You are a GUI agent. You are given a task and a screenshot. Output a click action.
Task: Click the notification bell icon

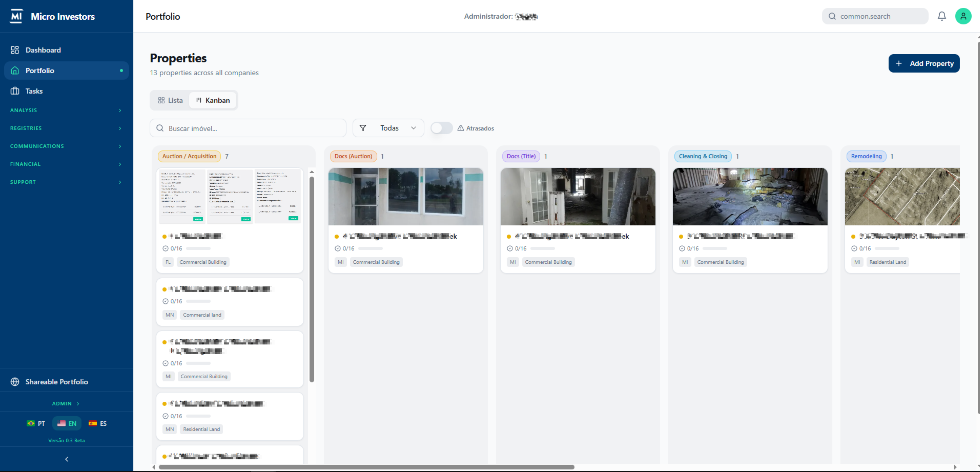click(942, 16)
